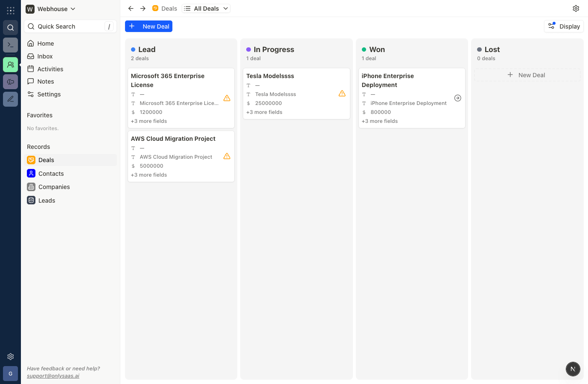This screenshot has width=588, height=384.
Task: Go back with the left arrow
Action: [131, 9]
